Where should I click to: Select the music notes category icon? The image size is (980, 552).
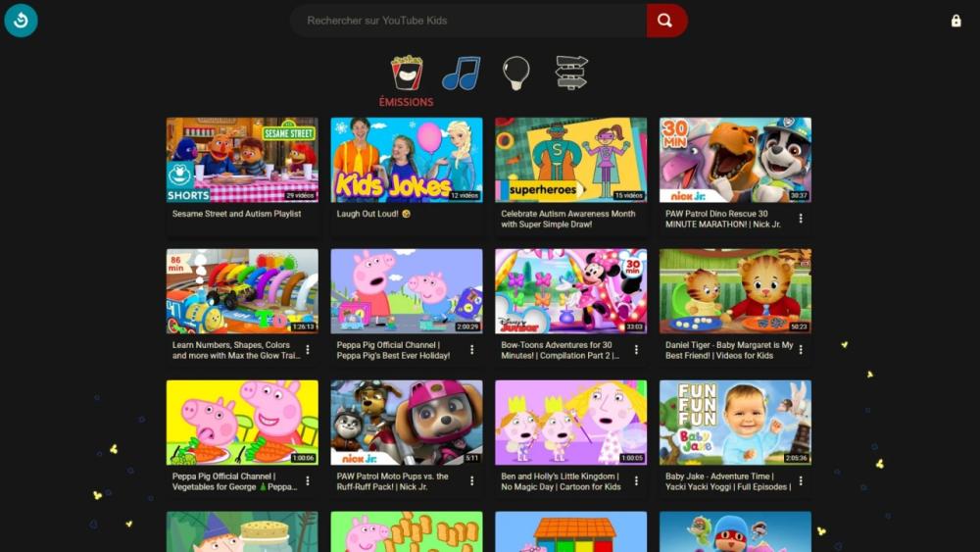click(462, 74)
